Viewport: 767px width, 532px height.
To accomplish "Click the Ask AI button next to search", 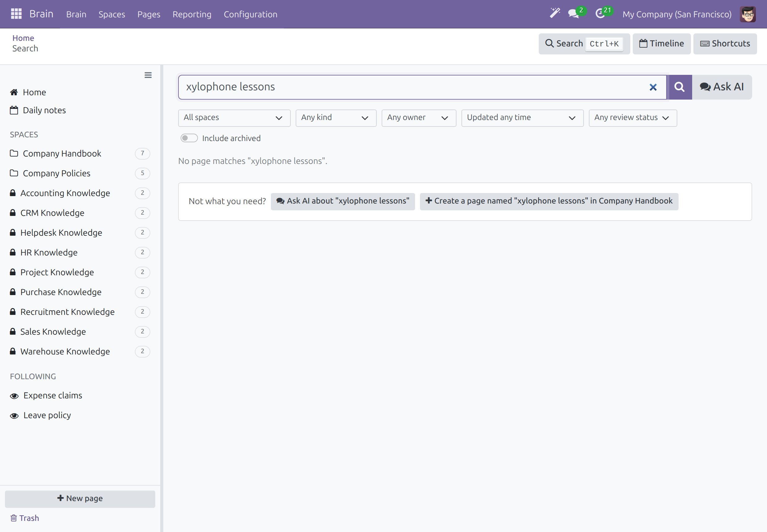I will [722, 87].
